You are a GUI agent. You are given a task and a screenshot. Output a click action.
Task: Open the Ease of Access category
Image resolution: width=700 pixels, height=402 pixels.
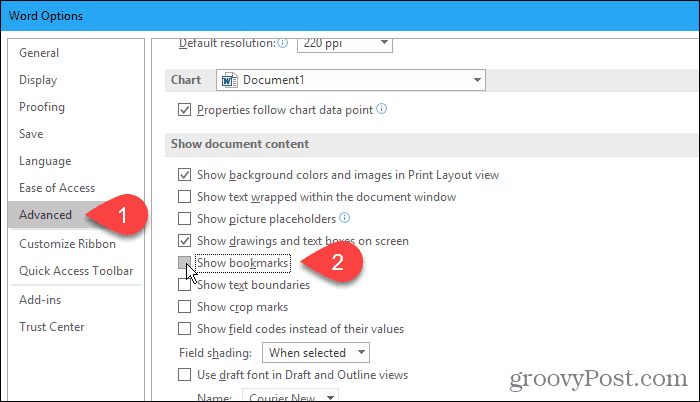[x=57, y=188]
